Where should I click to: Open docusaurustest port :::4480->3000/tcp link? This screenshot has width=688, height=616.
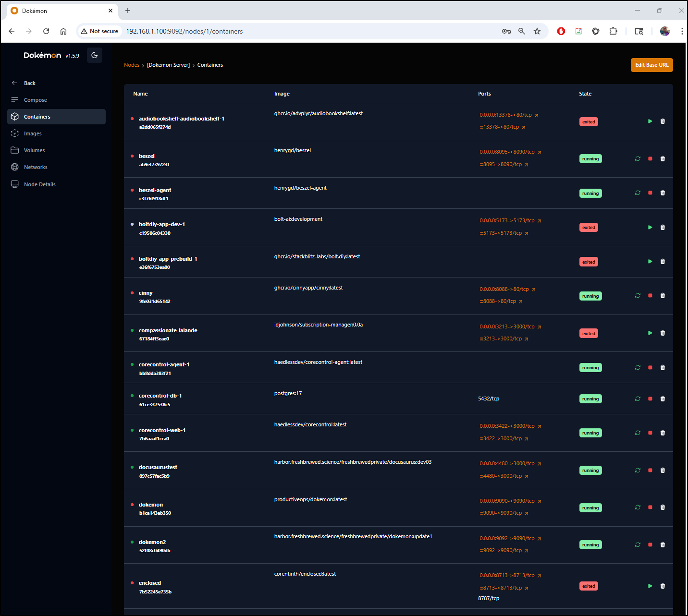click(504, 476)
